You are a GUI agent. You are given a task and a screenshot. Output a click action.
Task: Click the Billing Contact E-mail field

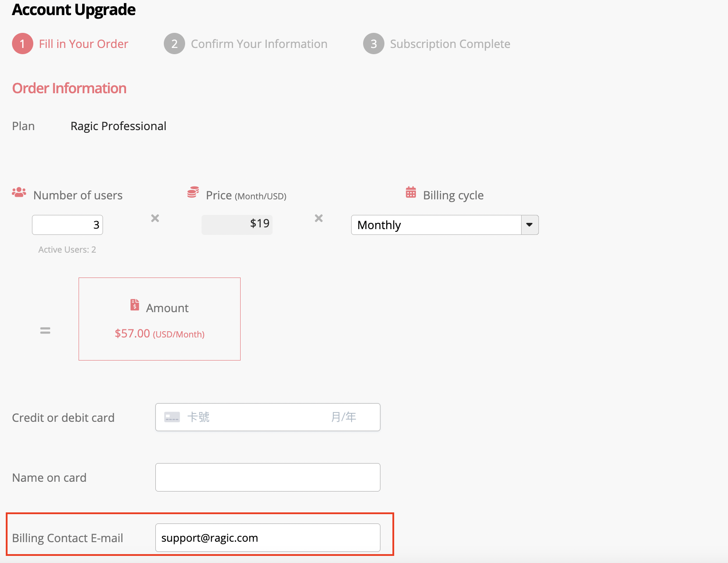click(268, 538)
